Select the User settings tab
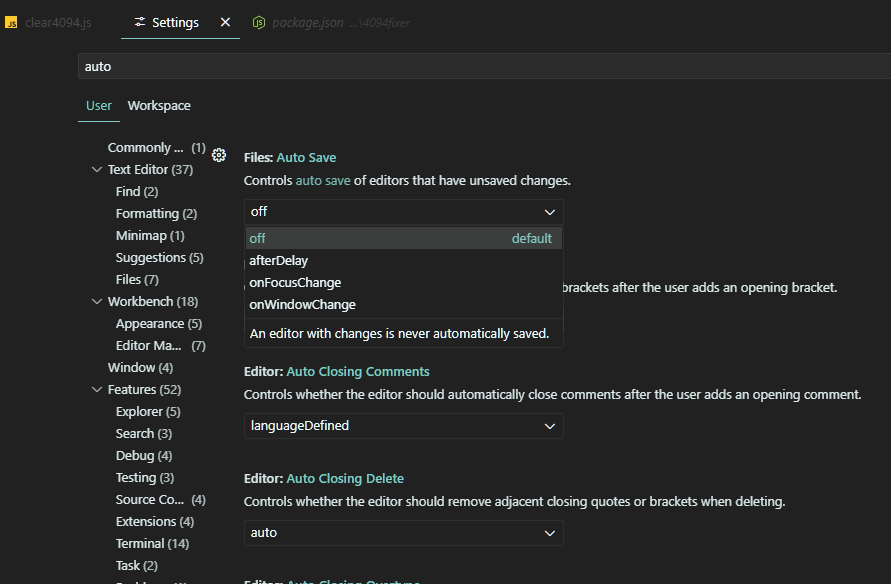This screenshot has height=584, width=891. click(99, 106)
